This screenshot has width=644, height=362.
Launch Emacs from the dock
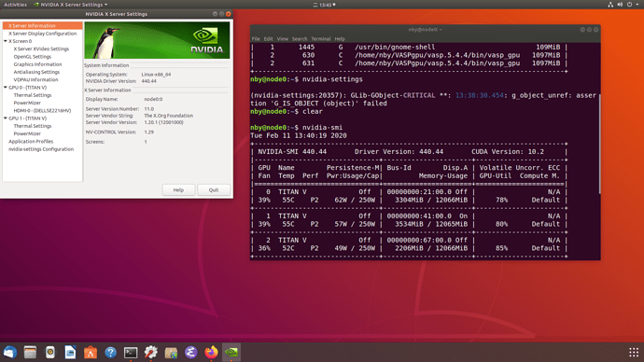click(x=191, y=352)
